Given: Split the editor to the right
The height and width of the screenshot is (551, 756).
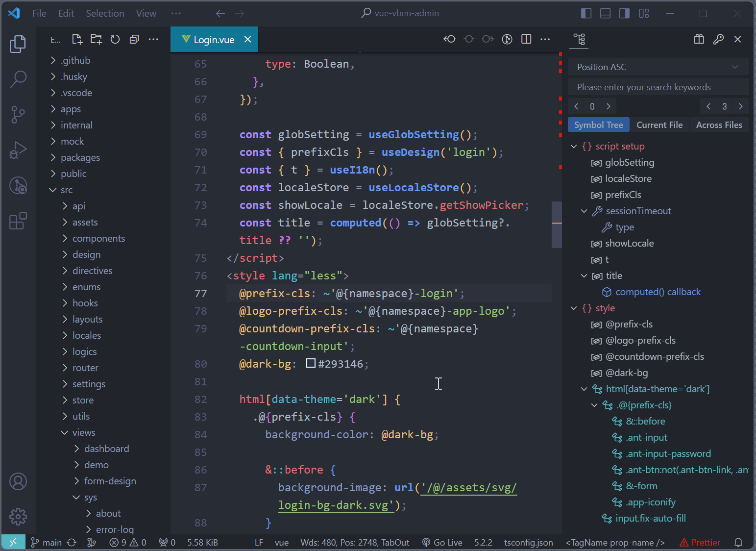Looking at the screenshot, I should click(526, 39).
